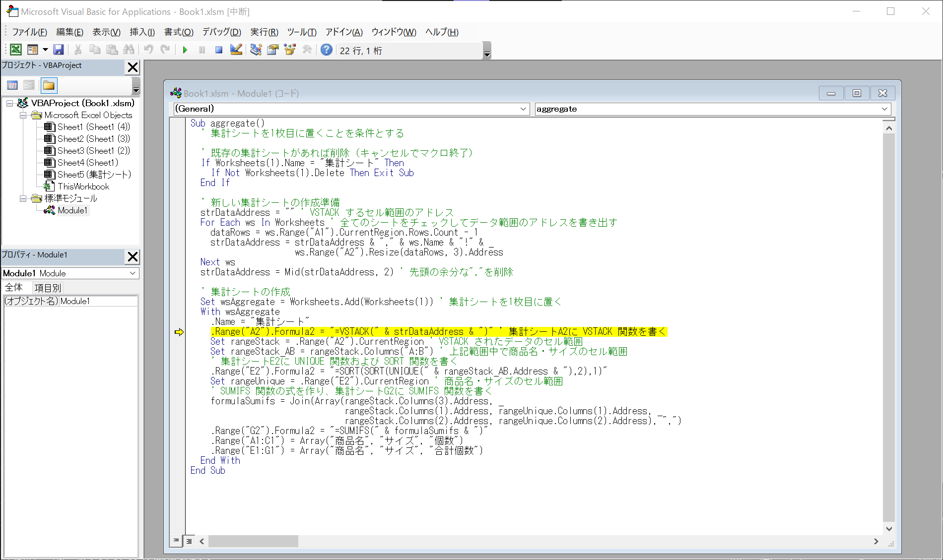Screen dimensions: 943x560
Task: Click the blue Help question mark icon
Action: coord(327,50)
